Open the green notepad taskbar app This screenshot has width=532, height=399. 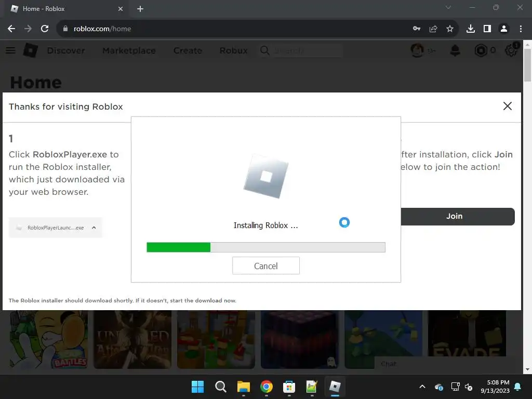tap(312, 387)
